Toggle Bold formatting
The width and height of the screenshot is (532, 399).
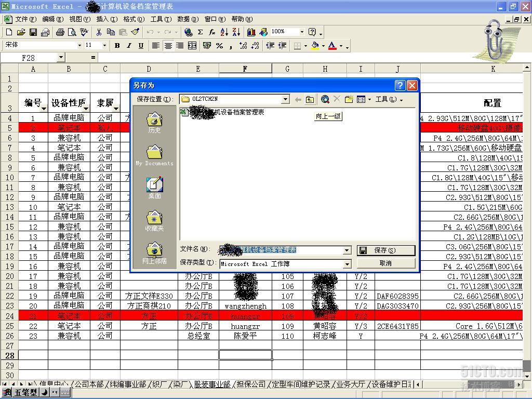[x=117, y=46]
